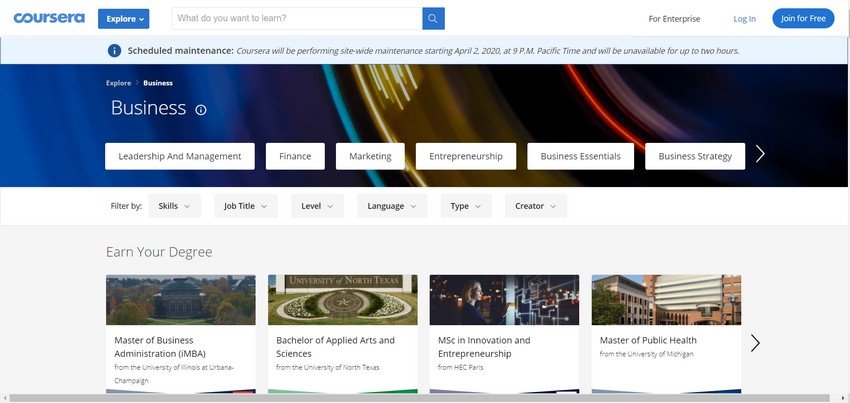
Task: Click the scheduled maintenance info icon
Action: click(114, 51)
